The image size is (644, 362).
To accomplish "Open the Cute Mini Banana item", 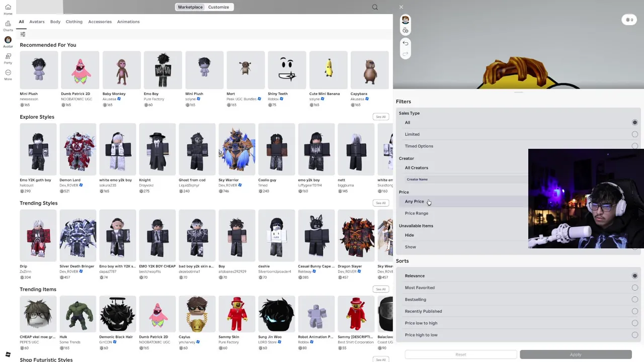I will point(328,70).
